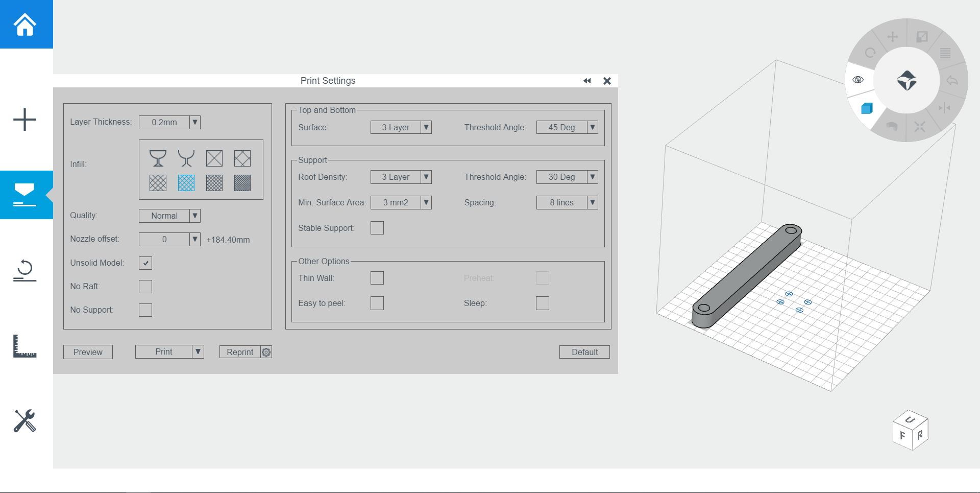Click the Reprint button

point(240,352)
